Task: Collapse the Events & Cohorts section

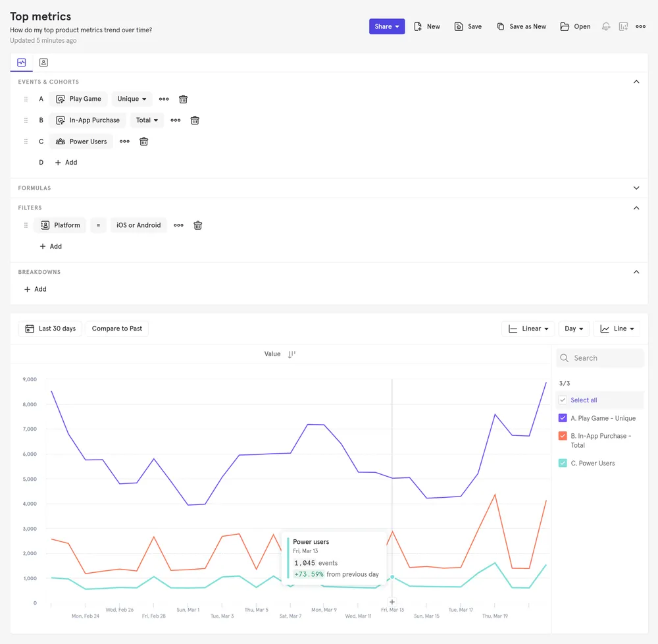Action: point(636,82)
